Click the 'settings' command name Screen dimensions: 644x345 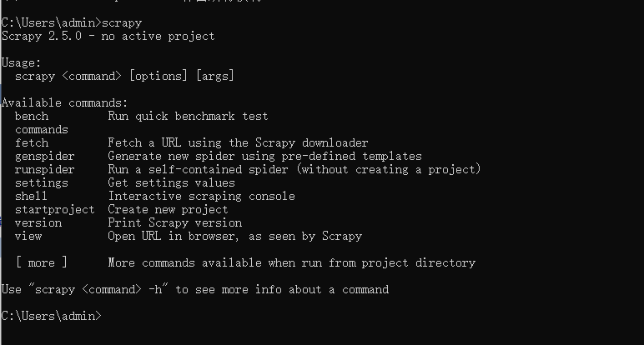point(42,183)
